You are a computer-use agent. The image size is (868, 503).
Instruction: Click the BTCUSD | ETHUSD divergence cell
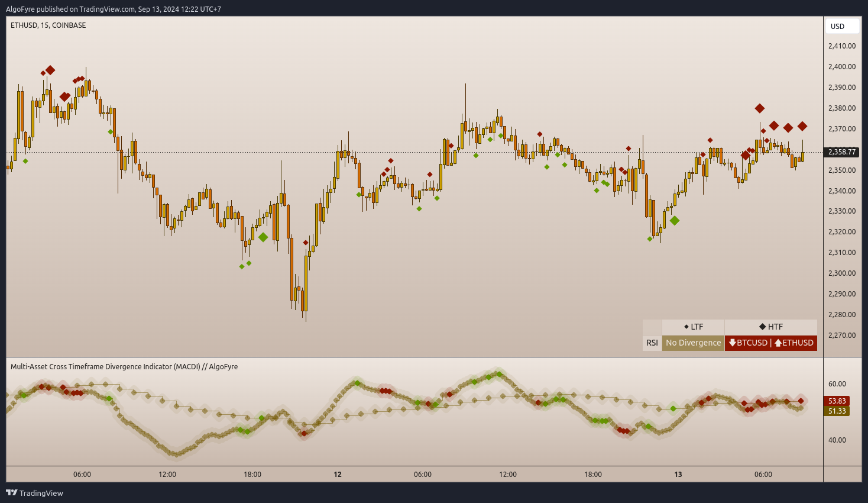coord(771,343)
